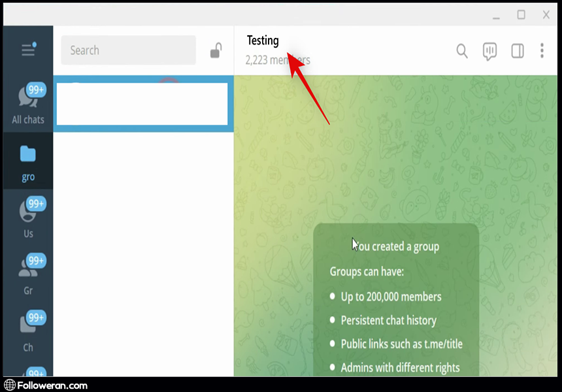The height and width of the screenshot is (392, 562).
Task: Open the video chat icon
Action: point(489,51)
